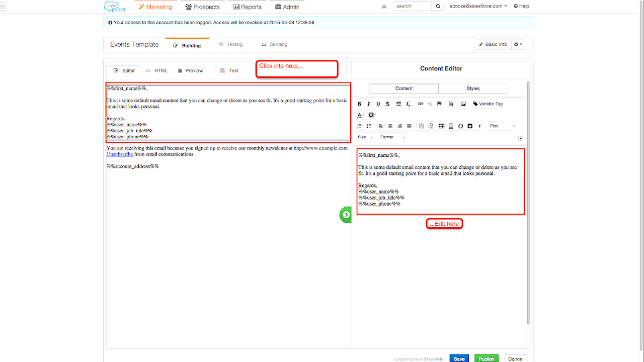
Task: Open the Font dropdown
Action: [503, 126]
